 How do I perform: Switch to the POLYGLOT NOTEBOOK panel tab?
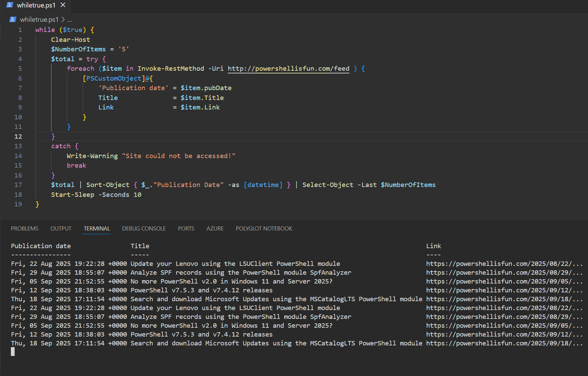tap(264, 228)
